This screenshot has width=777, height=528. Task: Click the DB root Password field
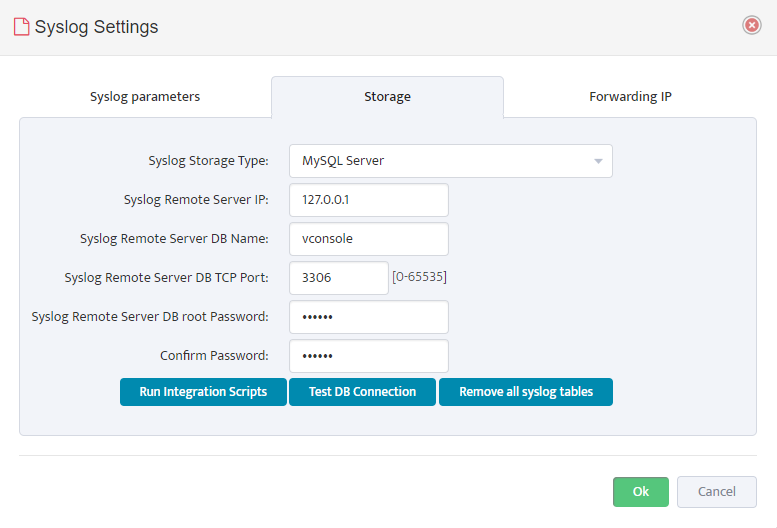369,317
